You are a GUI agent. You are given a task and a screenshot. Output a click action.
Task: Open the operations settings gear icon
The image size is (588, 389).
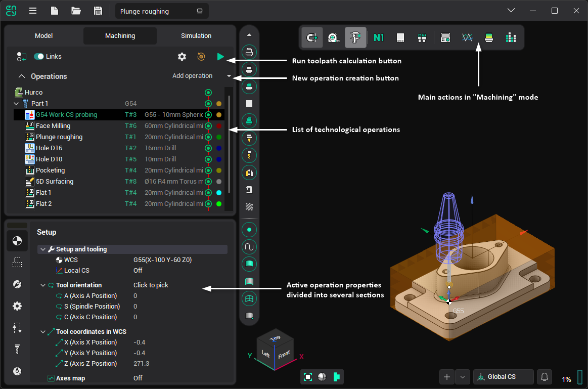click(182, 57)
